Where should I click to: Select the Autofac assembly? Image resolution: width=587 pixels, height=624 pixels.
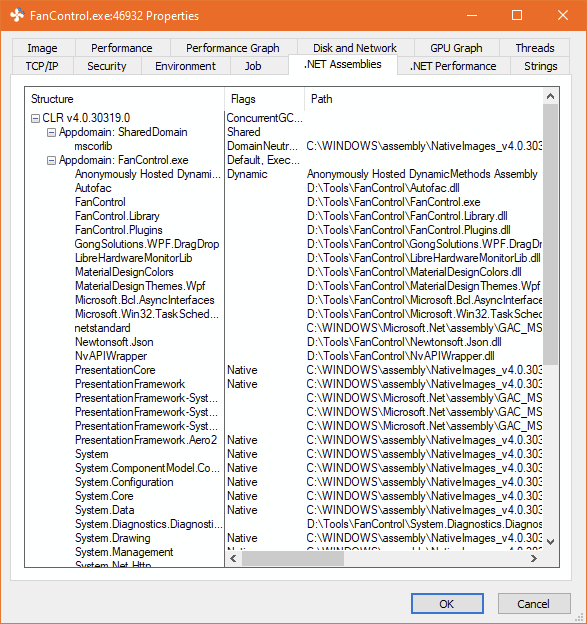click(93, 188)
